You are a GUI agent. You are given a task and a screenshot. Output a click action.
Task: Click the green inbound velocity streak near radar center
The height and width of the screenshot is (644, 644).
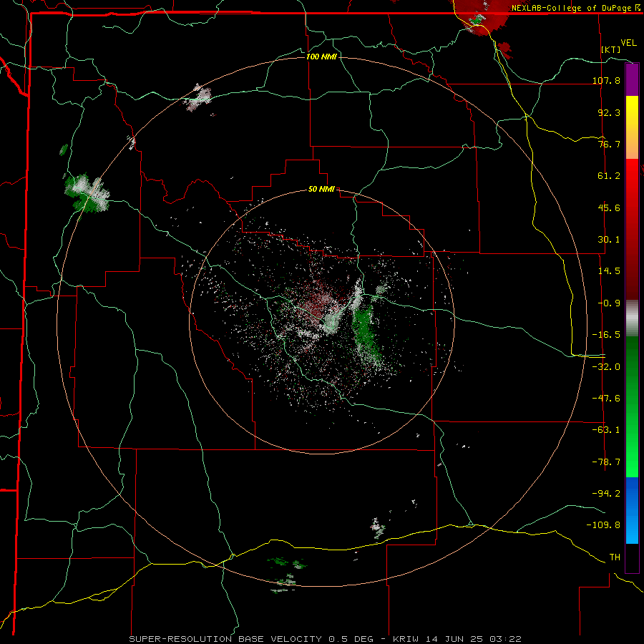point(366,333)
